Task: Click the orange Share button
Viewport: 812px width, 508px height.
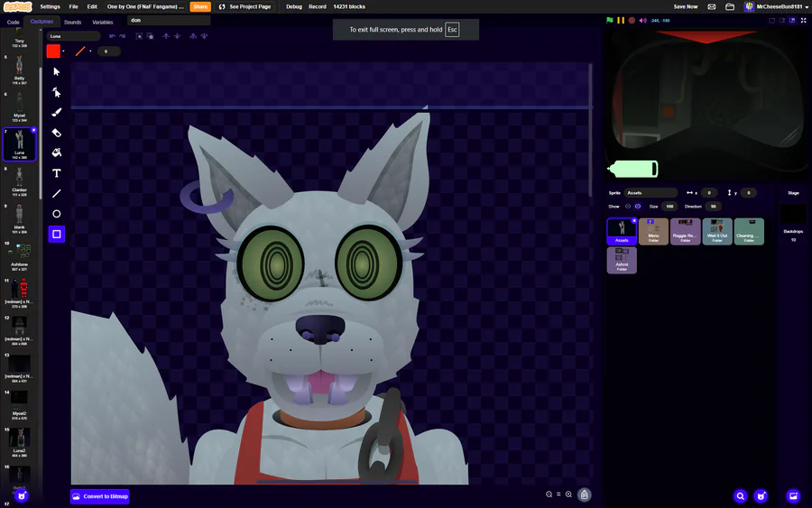Action: point(200,6)
